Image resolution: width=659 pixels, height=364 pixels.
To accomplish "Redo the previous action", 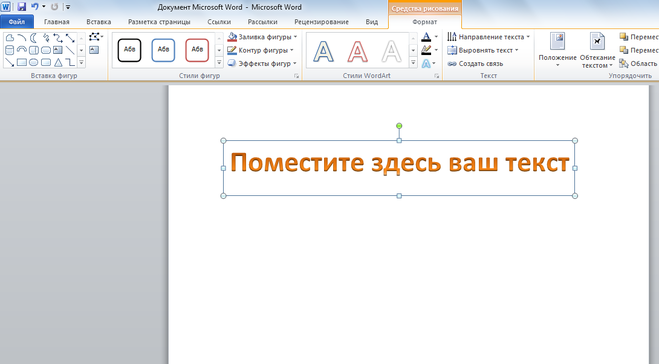I will (55, 7).
